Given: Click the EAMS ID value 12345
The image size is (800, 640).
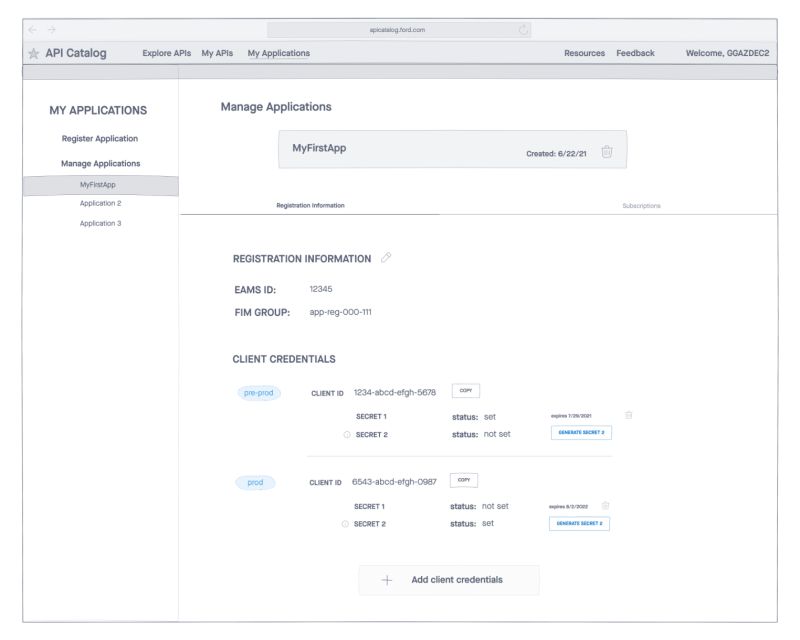Looking at the screenshot, I should [320, 289].
